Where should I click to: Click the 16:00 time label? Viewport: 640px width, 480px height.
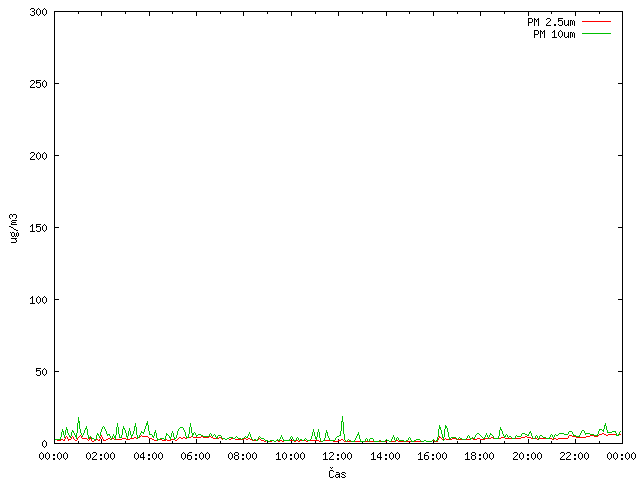coord(432,456)
